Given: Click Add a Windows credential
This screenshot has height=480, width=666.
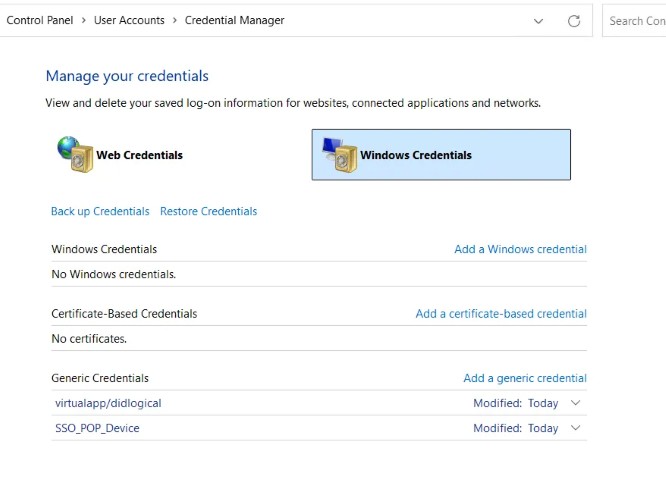Looking at the screenshot, I should pos(520,249).
